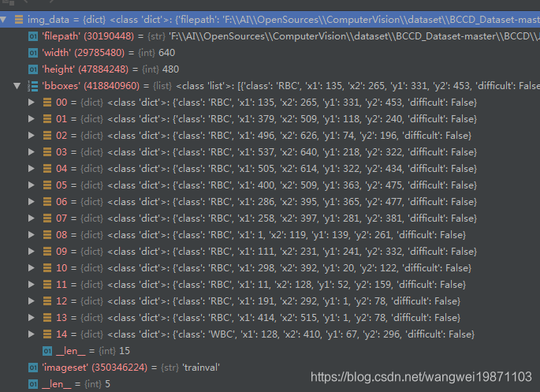The image size is (540, 392).
Task: Select row 08 with 'x1': 1
Action: (x=270, y=234)
